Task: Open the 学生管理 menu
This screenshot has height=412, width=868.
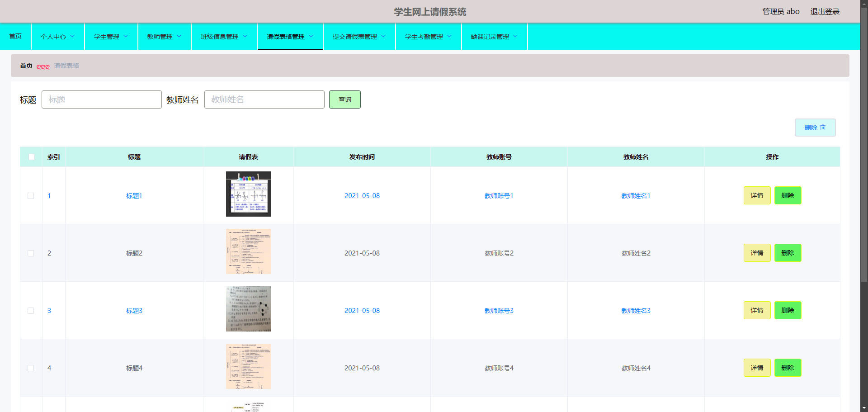Action: click(x=111, y=37)
